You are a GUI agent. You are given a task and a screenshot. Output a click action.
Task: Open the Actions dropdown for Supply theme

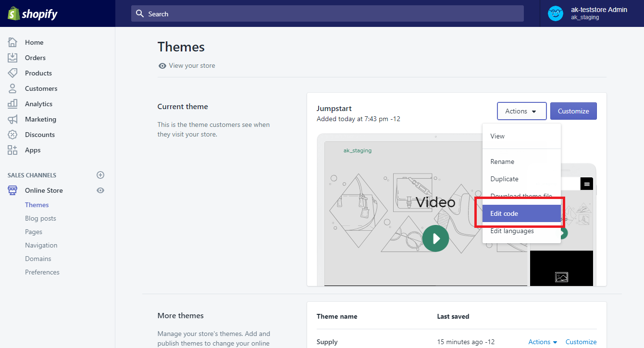pyautogui.click(x=543, y=342)
